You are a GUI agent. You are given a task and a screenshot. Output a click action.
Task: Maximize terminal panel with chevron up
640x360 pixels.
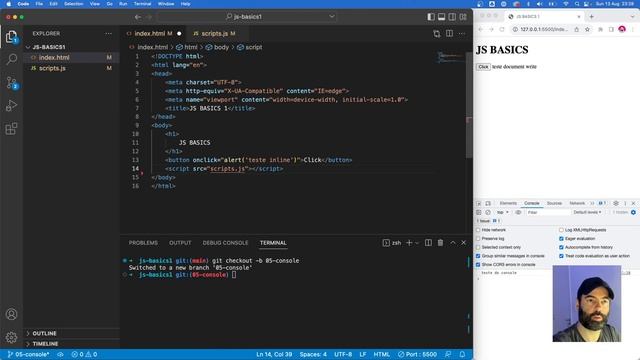pos(453,242)
